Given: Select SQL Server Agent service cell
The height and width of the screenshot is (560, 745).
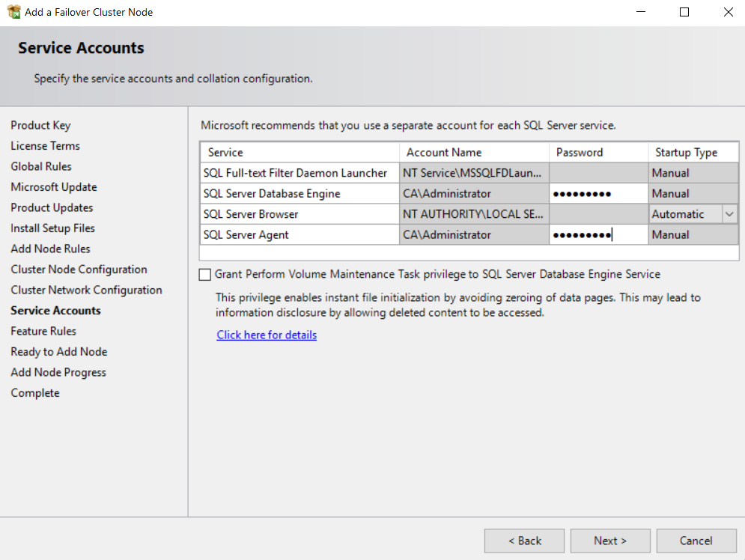Looking at the screenshot, I should [299, 234].
